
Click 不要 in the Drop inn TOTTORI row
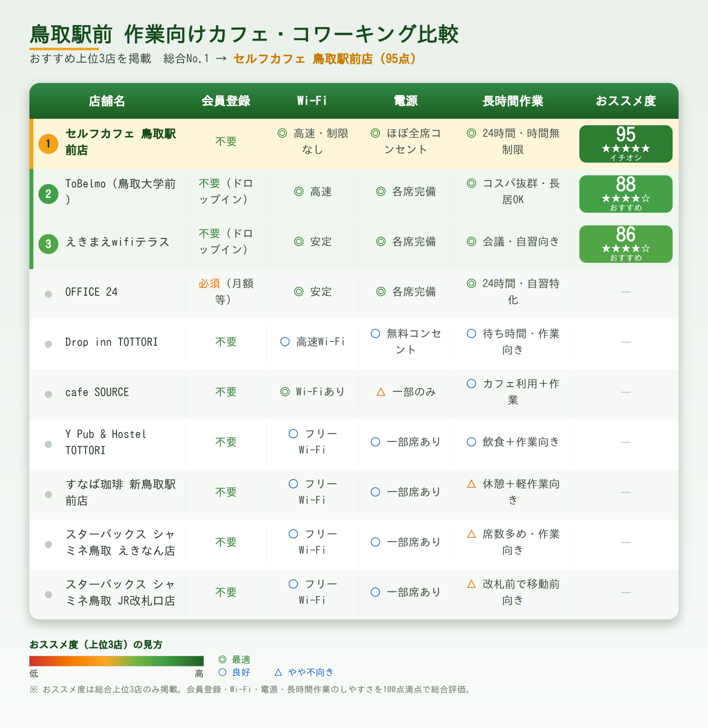coord(226,342)
